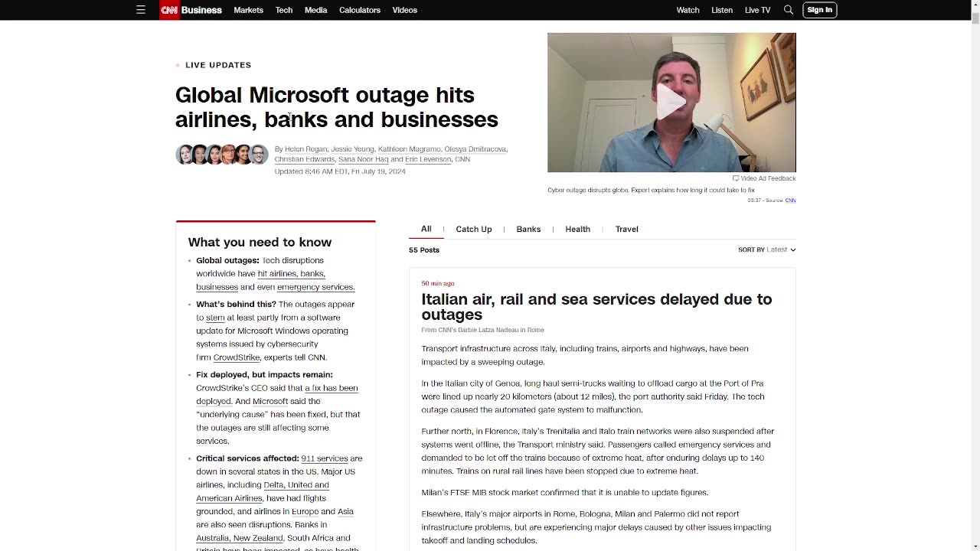Click the first author avatar photo

tap(185, 155)
